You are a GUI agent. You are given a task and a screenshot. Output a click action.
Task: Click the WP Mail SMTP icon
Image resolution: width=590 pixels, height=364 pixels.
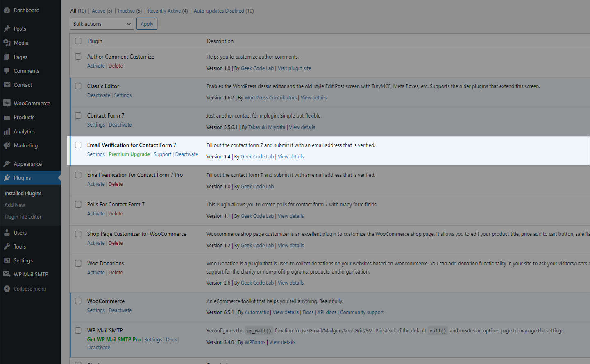click(x=7, y=274)
